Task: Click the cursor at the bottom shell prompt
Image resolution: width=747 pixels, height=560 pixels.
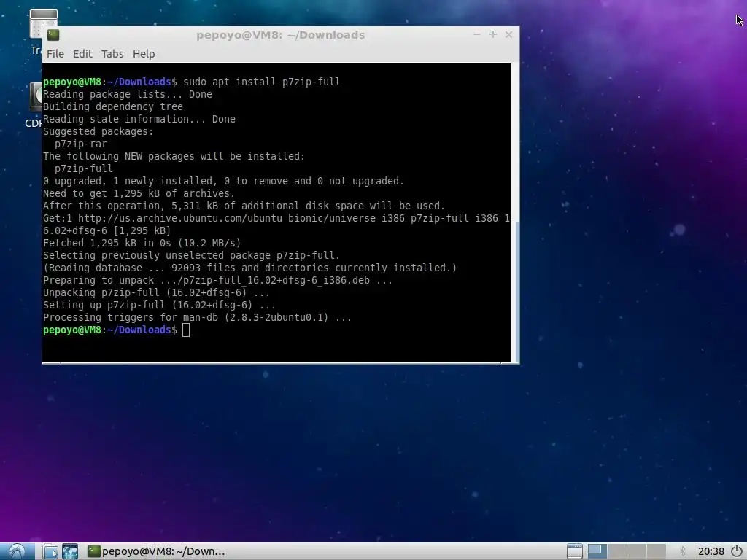Action: click(x=186, y=330)
